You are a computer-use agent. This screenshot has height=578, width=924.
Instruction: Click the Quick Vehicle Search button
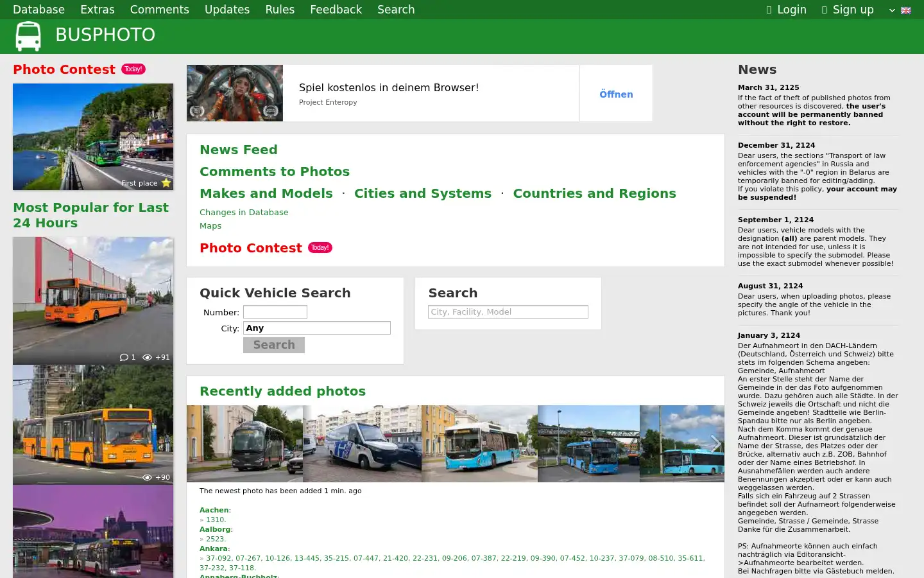click(274, 345)
